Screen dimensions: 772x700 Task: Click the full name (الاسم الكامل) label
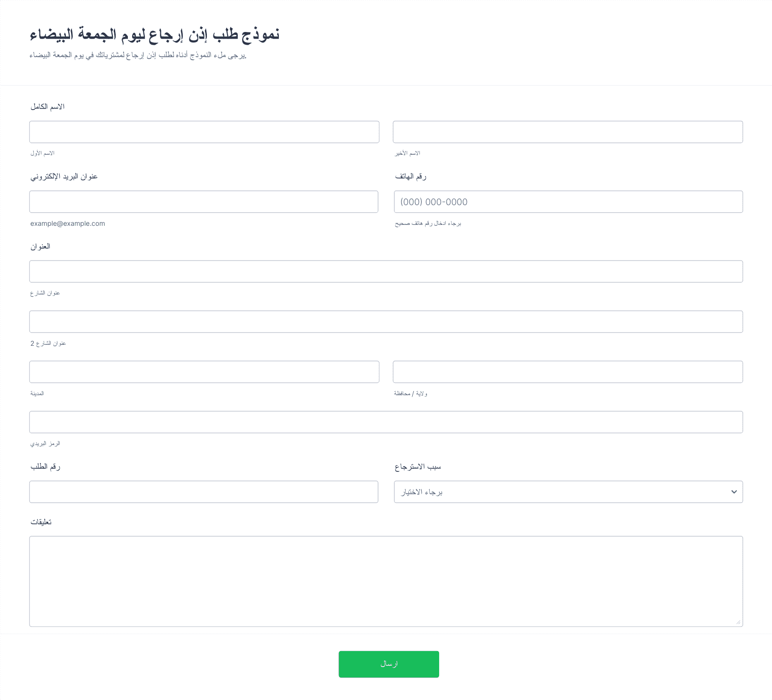(x=47, y=107)
